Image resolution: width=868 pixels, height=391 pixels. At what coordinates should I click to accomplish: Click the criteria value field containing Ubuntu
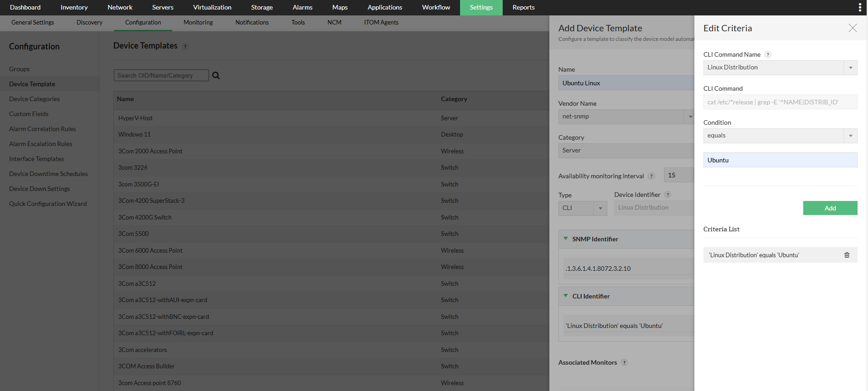780,160
